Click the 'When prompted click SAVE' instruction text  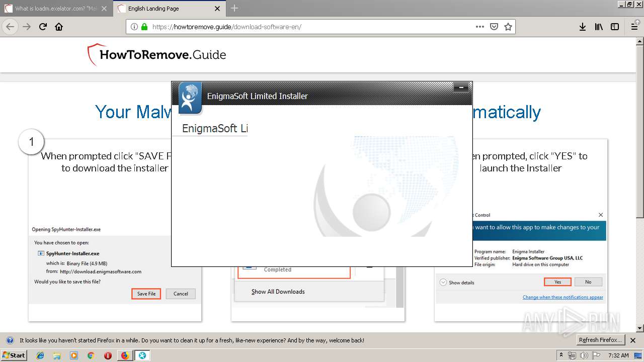tap(107, 162)
